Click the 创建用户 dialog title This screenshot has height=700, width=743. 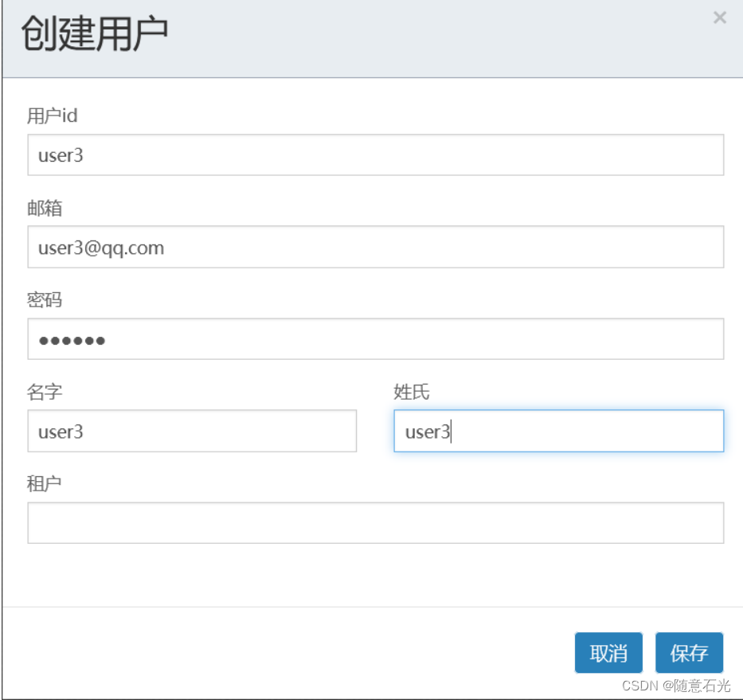point(94,33)
